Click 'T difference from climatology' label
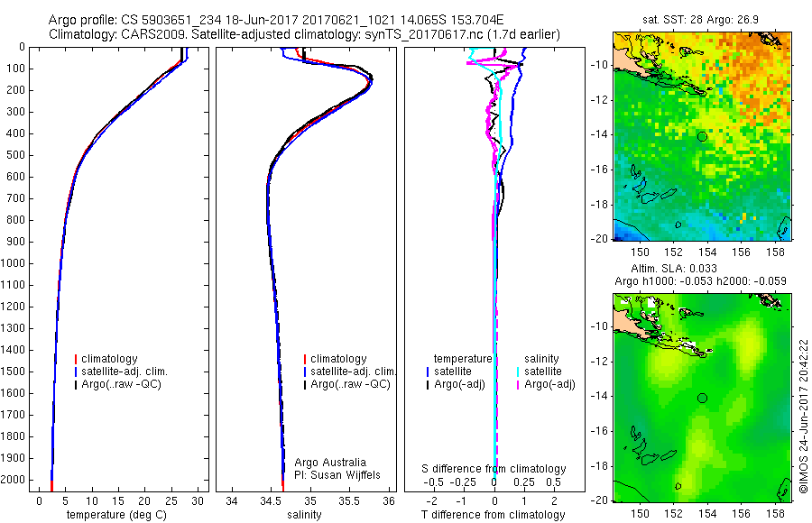This screenshot has height=523, width=812. [x=493, y=515]
